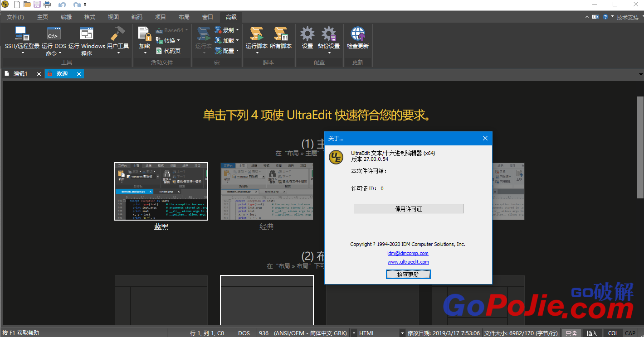Click the help question mark icon

pyautogui.click(x=605, y=17)
